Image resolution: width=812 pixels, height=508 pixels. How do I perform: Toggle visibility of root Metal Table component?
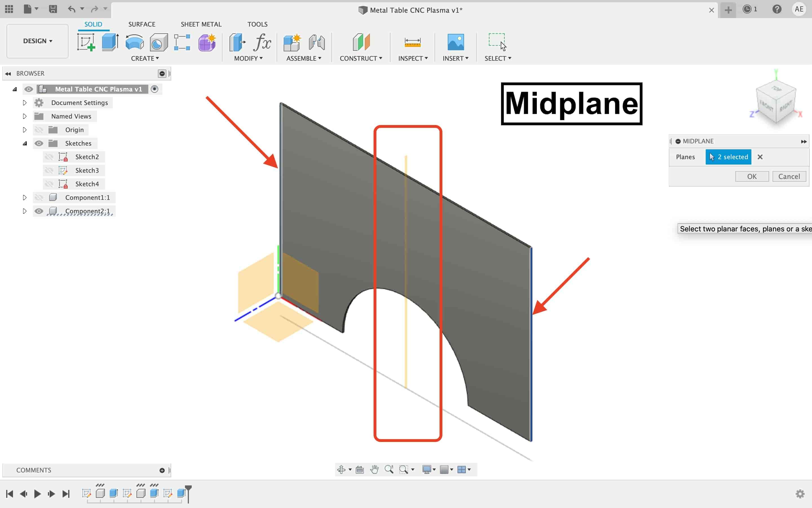(28, 89)
